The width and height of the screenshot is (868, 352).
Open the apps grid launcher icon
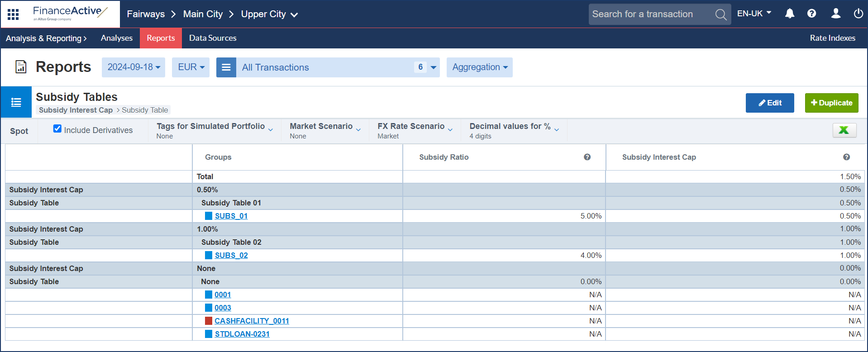13,14
